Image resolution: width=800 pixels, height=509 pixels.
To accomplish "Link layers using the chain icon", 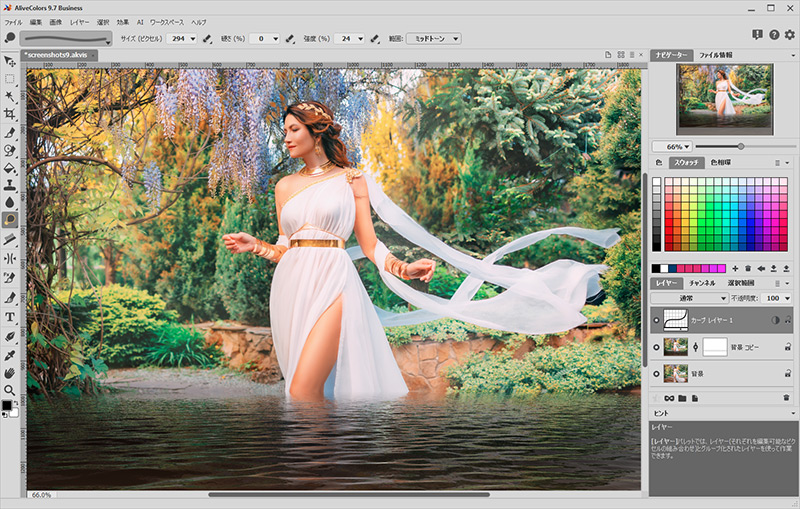I will (669, 398).
